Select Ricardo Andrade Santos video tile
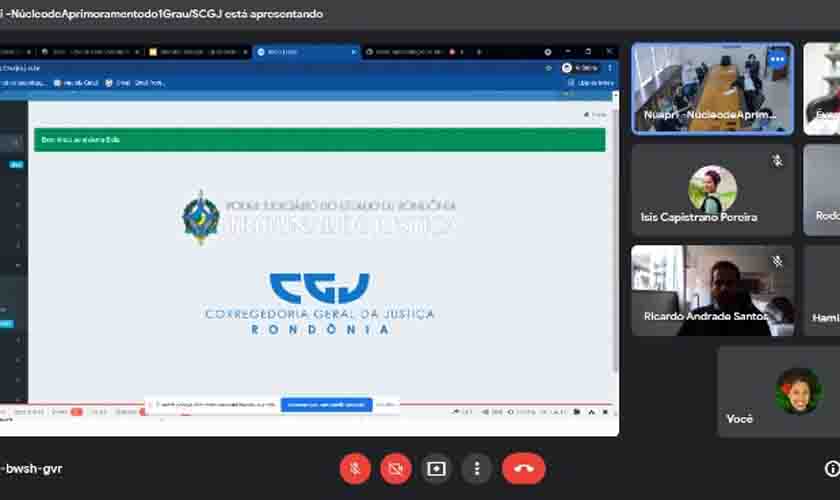 [712, 290]
